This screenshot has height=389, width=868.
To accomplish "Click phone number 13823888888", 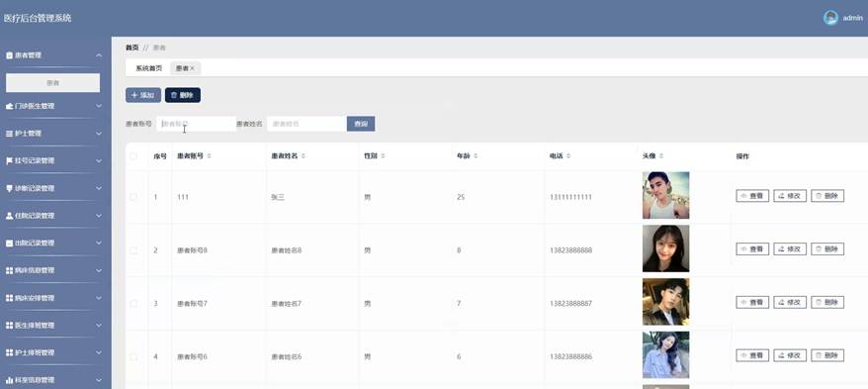I will click(x=570, y=250).
